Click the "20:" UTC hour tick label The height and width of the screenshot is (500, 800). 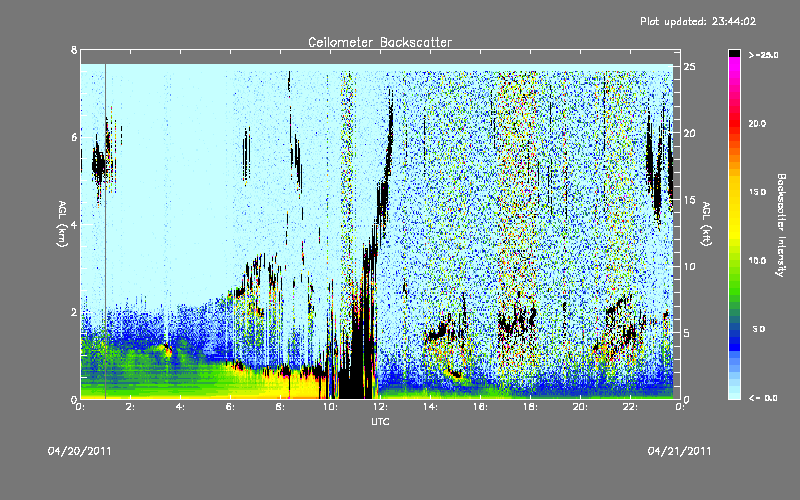(x=580, y=407)
